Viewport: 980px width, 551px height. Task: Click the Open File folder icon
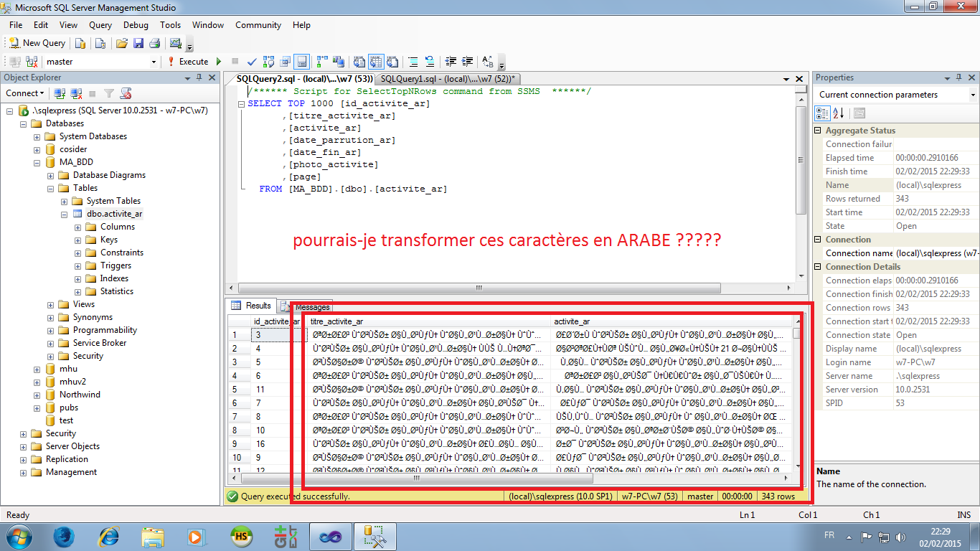[122, 43]
